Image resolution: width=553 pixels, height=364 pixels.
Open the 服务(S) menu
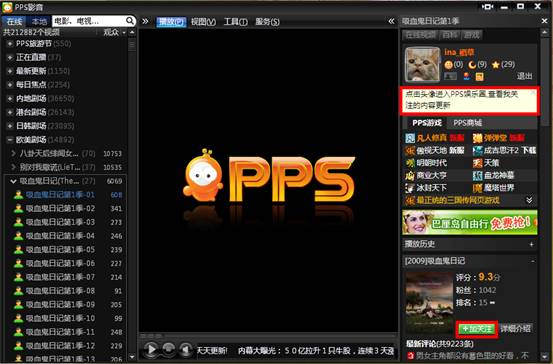coord(267,22)
